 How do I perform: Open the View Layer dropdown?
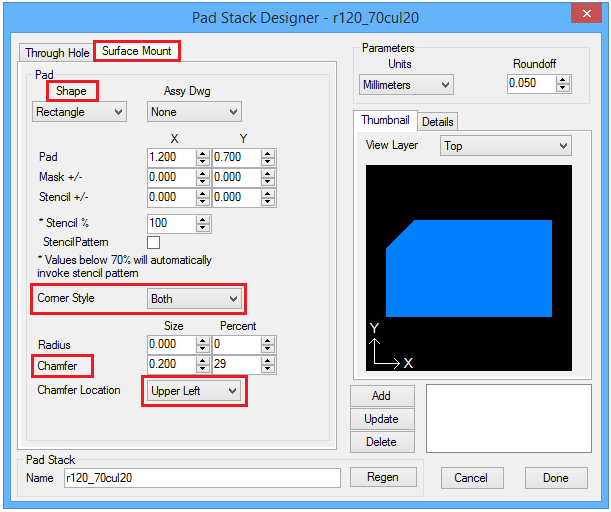505,146
